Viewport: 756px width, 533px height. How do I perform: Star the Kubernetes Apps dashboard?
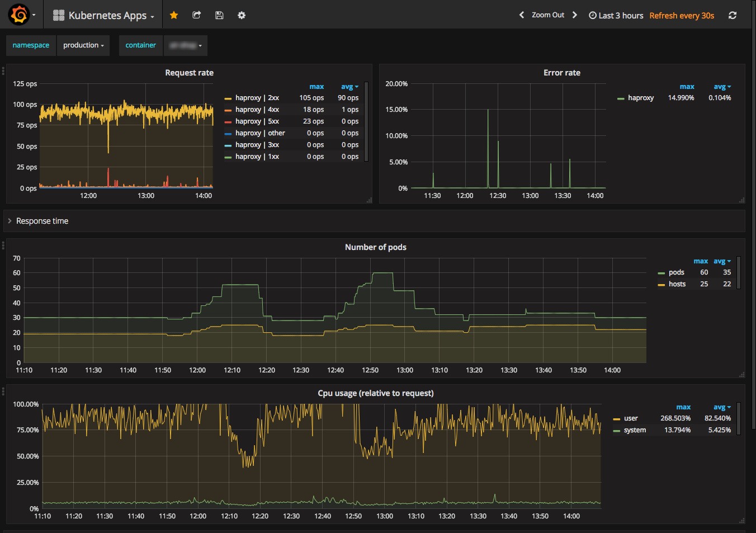[174, 15]
